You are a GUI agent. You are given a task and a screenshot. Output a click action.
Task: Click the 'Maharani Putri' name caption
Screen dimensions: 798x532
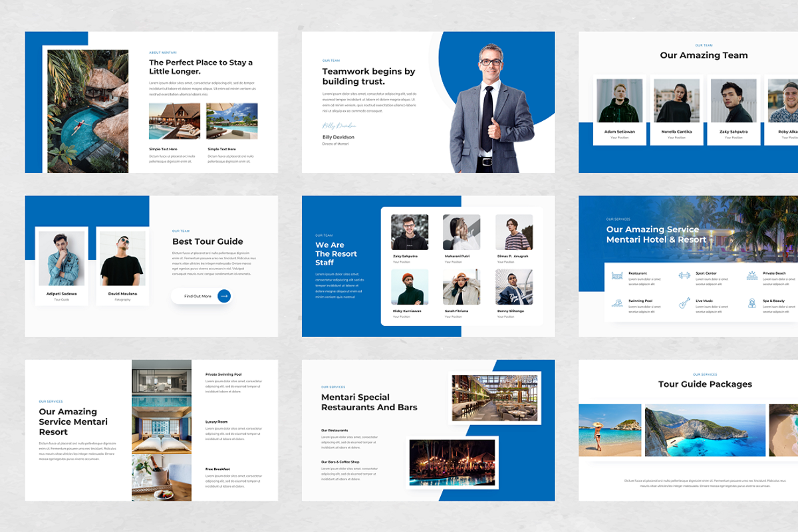coord(457,256)
